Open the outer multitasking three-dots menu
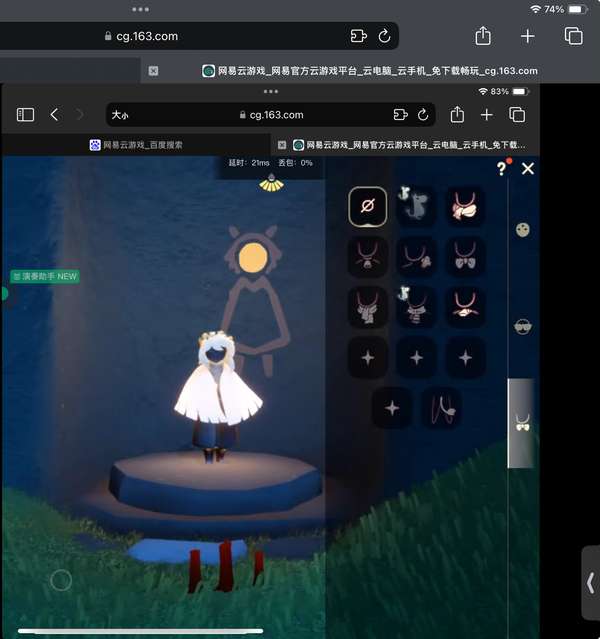Screen dimensions: 600x639 [141, 9]
